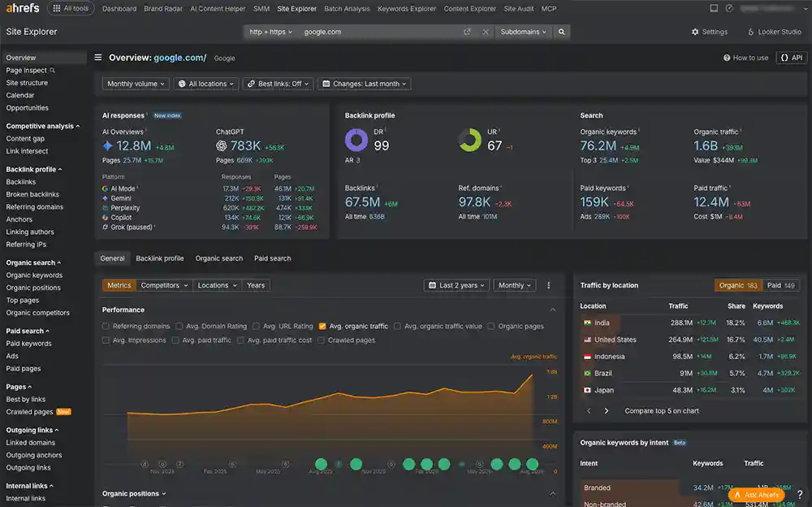Click the display icon in top bar

click(x=714, y=8)
